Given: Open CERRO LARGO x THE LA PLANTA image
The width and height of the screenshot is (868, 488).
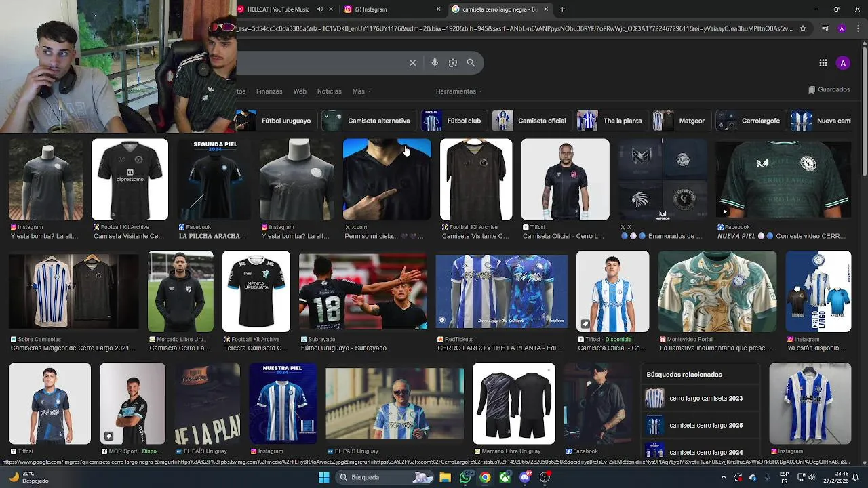Looking at the screenshot, I should (501, 291).
